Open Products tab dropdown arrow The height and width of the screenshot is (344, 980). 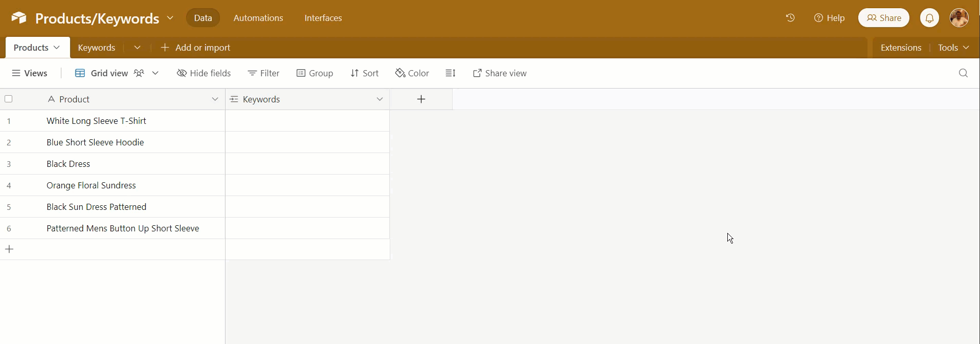click(x=57, y=48)
